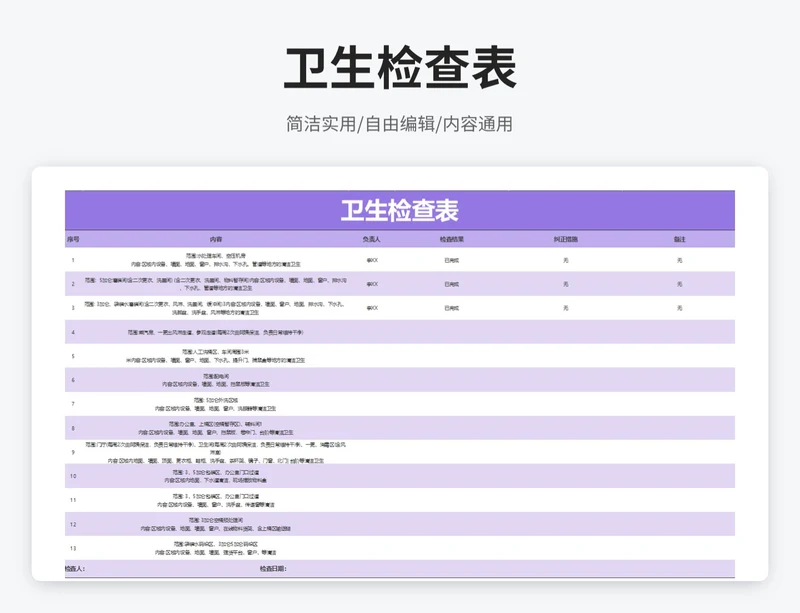Click serial number cell 12
The width and height of the screenshot is (800, 613).
pyautogui.click(x=73, y=524)
